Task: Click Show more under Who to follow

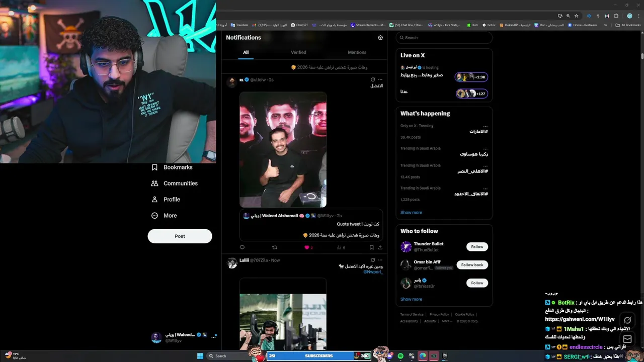Action: click(411, 299)
